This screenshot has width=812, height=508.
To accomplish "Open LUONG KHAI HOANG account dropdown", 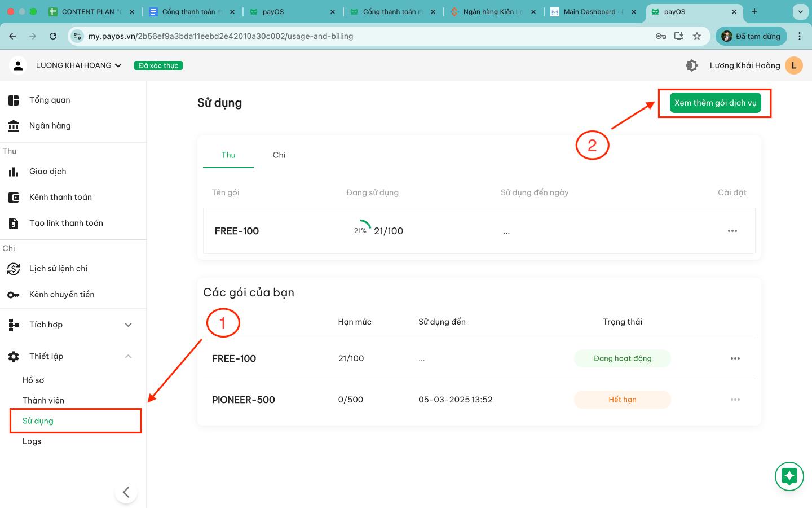I will pos(79,65).
